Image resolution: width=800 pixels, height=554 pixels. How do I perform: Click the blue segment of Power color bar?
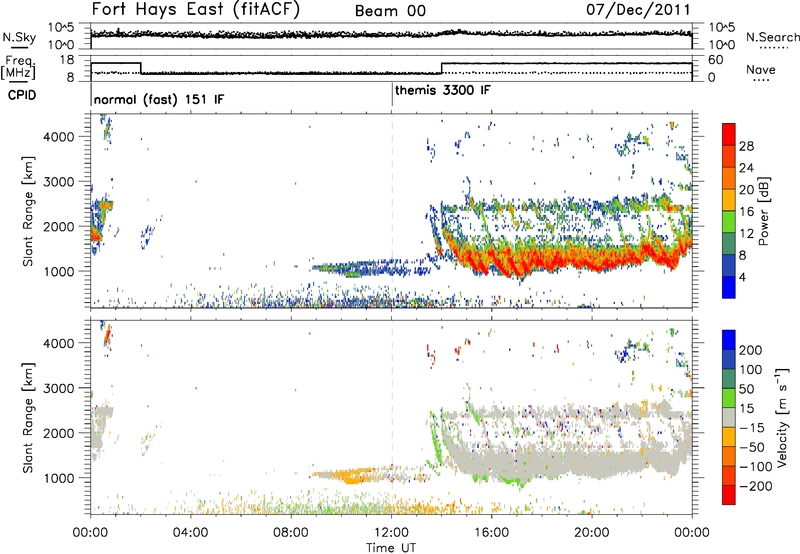(x=729, y=287)
